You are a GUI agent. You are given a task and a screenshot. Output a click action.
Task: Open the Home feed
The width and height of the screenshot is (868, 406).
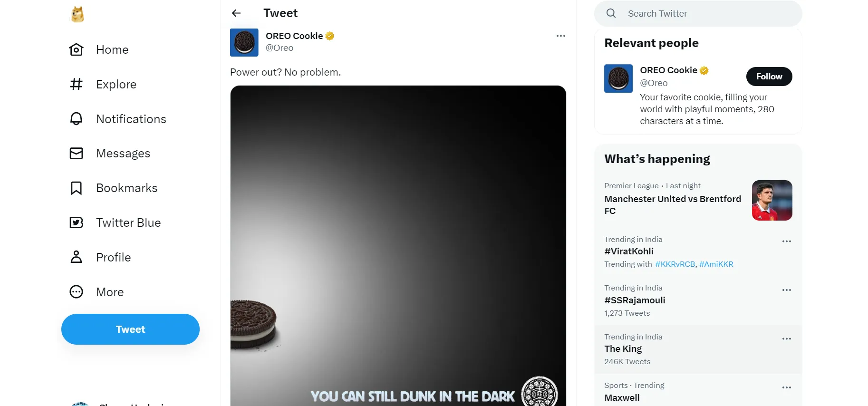(112, 49)
